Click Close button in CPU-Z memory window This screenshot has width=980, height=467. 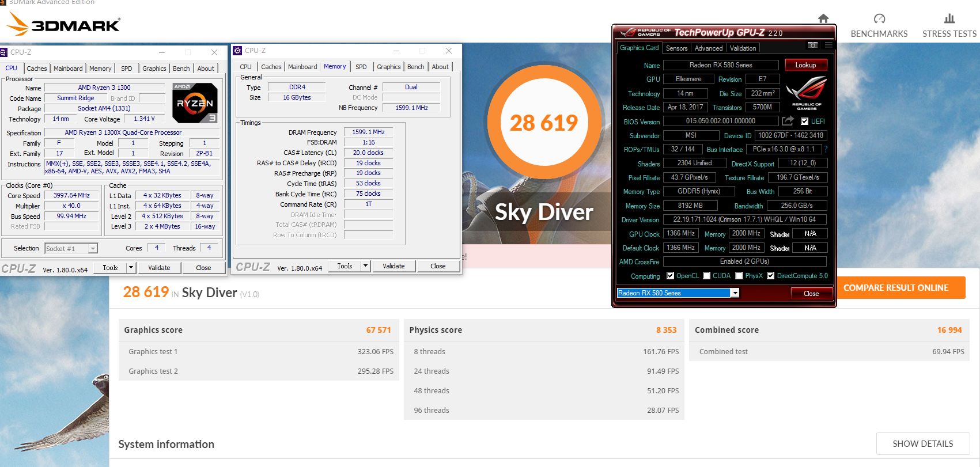(x=438, y=265)
